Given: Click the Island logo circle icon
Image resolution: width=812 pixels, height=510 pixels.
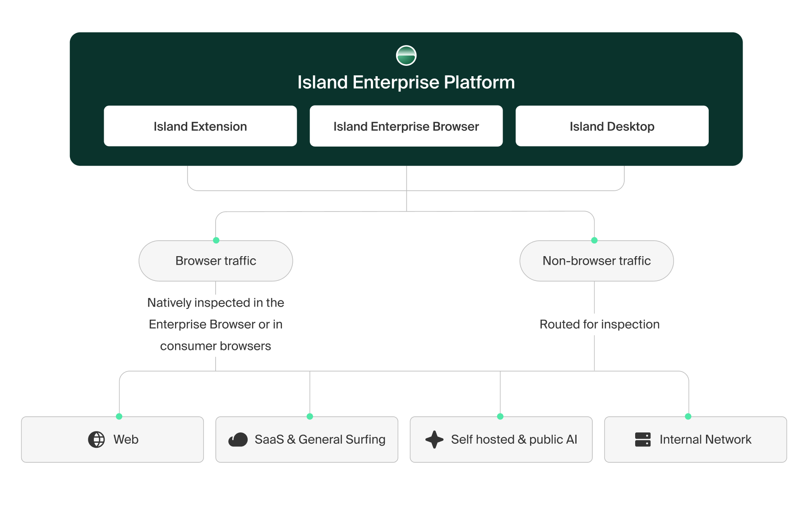Looking at the screenshot, I should [406, 55].
